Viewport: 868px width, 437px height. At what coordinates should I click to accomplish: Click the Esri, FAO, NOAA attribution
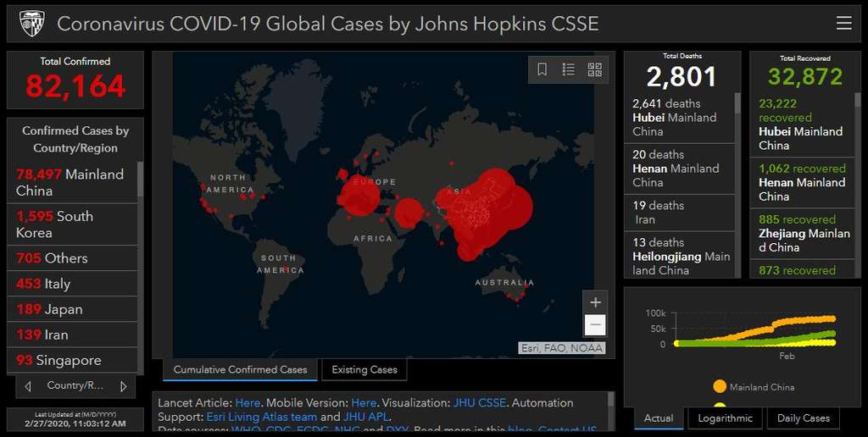[562, 348]
